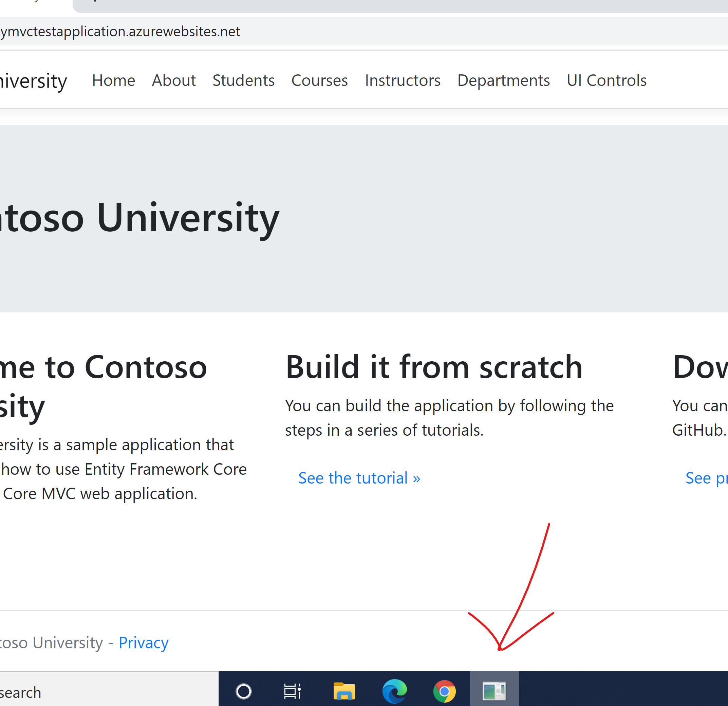The width and height of the screenshot is (728, 706).
Task: Open the Privacy link in the footer
Action: tap(143, 642)
